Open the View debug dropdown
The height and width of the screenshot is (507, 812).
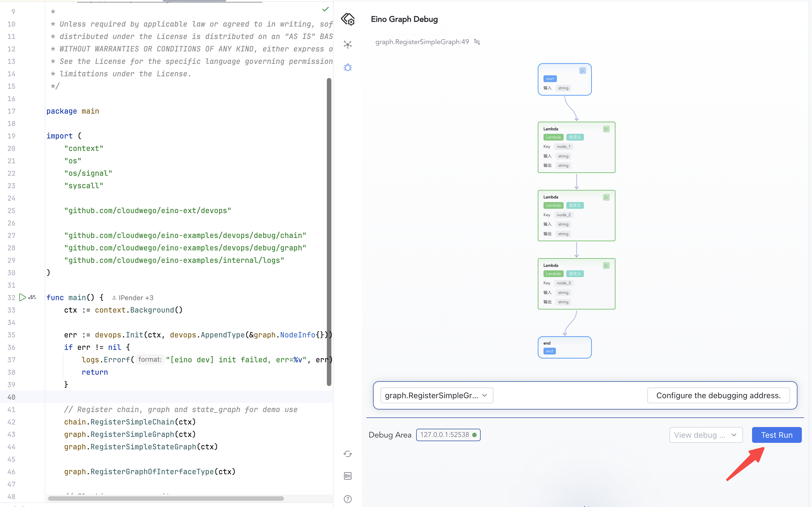(705, 435)
